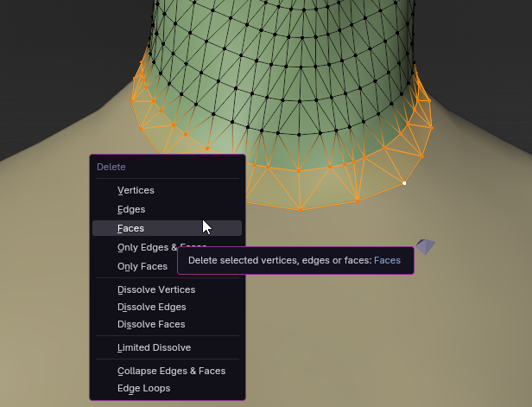Click the small gray 3D object in viewport
Image resolution: width=532 pixels, height=407 pixels.
click(x=426, y=246)
